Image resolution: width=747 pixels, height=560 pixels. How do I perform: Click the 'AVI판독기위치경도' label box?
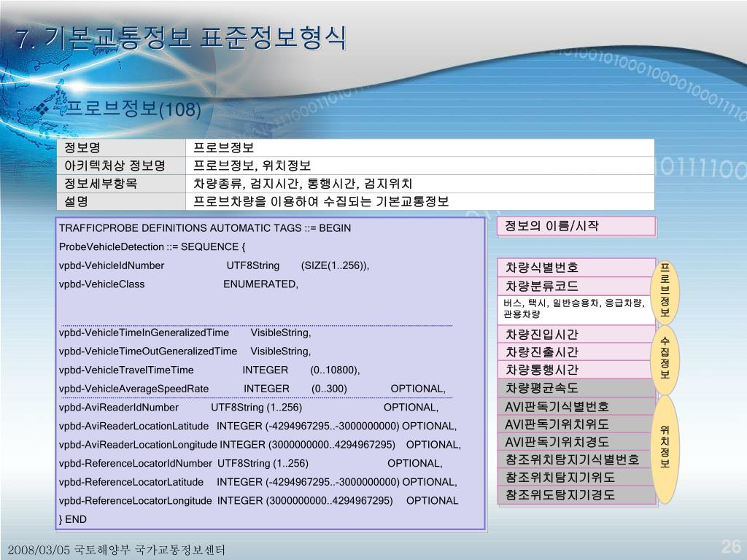(576, 442)
